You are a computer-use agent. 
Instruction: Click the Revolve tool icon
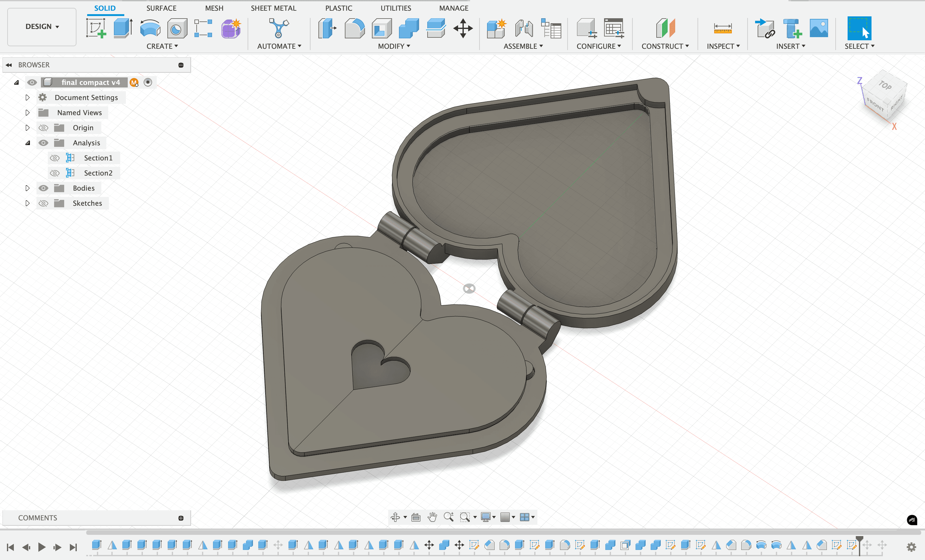pos(150,29)
